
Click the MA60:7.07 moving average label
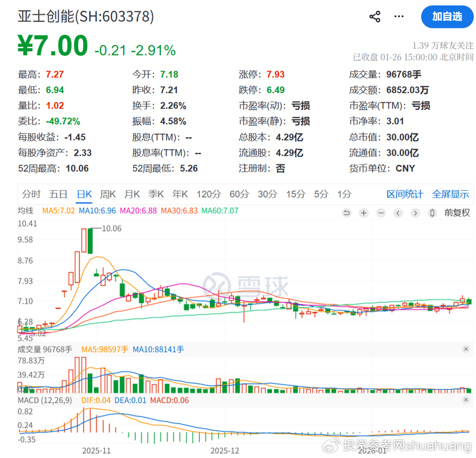(220, 211)
